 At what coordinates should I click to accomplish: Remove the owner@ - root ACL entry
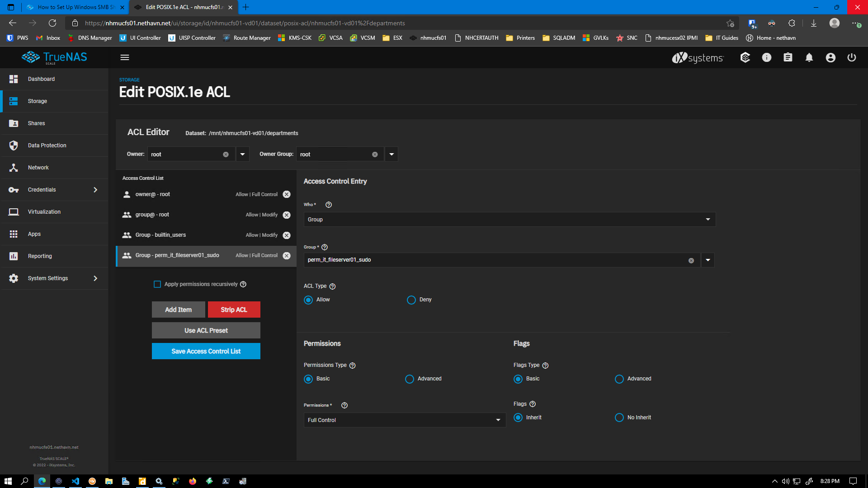click(x=287, y=194)
